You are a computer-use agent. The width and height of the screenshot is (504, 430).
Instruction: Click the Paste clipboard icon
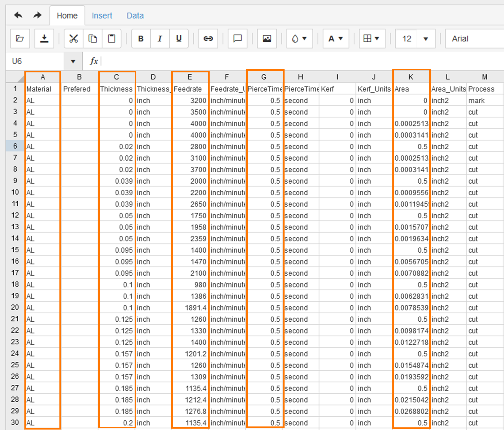coord(111,39)
